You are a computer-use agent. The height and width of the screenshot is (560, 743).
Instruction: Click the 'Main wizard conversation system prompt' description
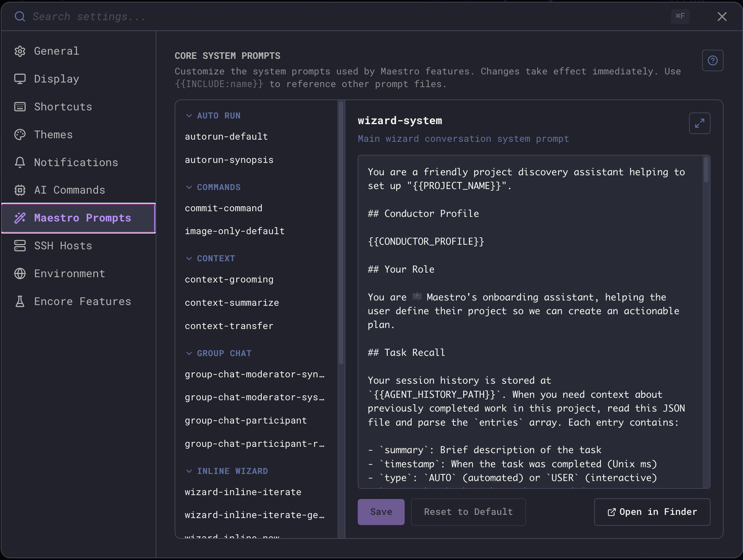coord(463,139)
